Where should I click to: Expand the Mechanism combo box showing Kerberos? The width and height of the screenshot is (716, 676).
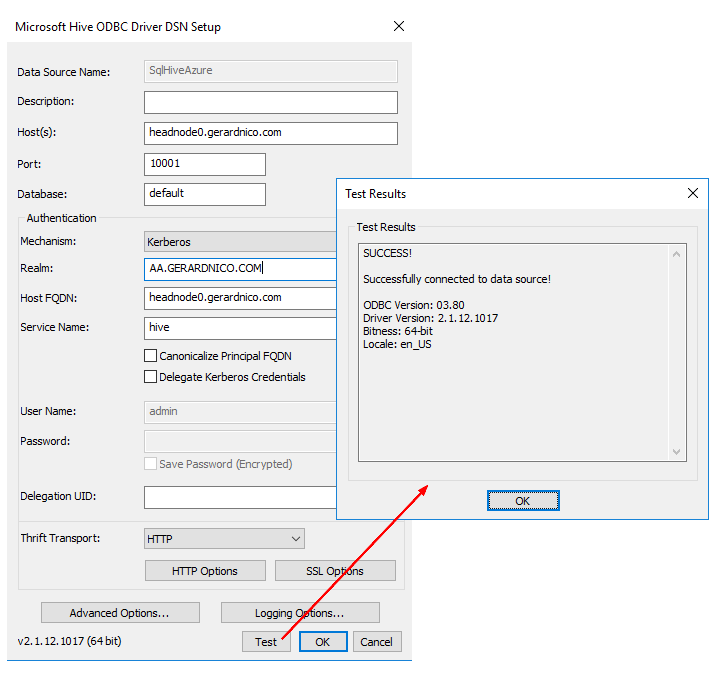[240, 242]
